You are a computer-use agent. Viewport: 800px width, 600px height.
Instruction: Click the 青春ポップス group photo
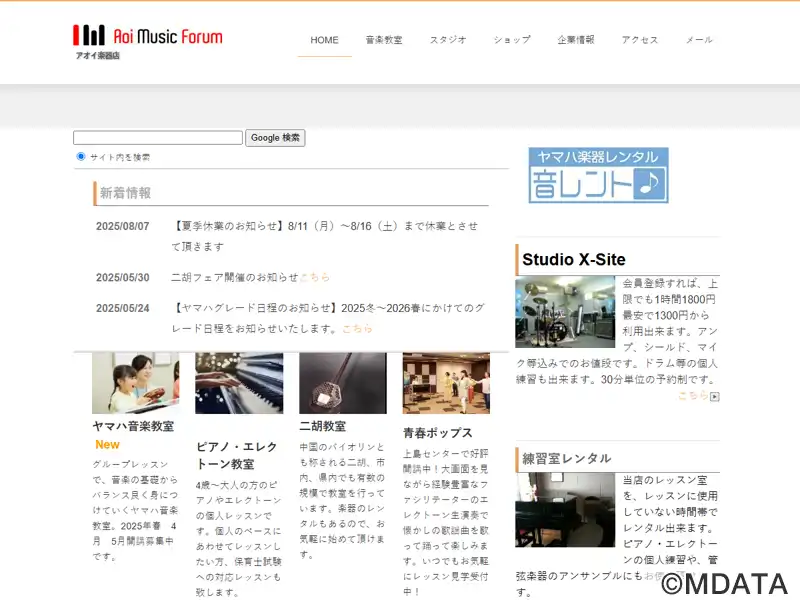pos(446,383)
